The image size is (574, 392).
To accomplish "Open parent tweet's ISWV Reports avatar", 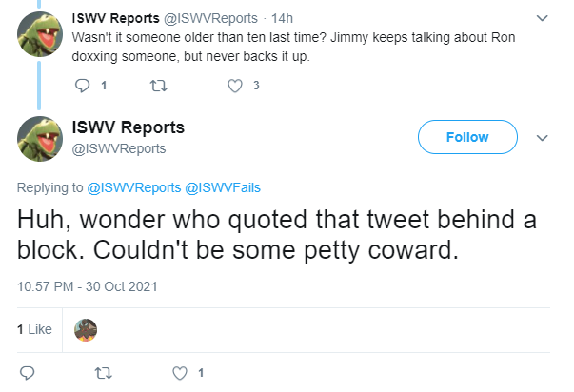I will point(40,34).
